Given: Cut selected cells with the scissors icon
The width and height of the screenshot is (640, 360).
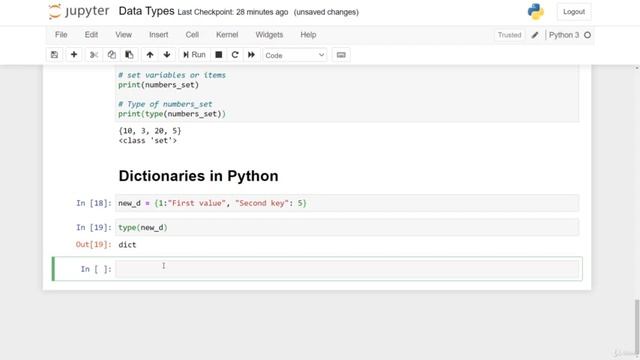Looking at the screenshot, I should (x=94, y=55).
